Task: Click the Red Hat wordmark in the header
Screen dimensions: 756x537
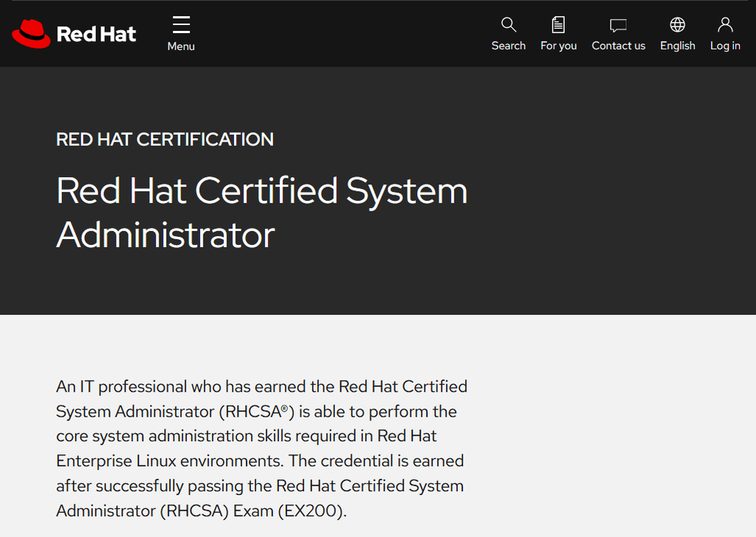Action: click(x=97, y=34)
